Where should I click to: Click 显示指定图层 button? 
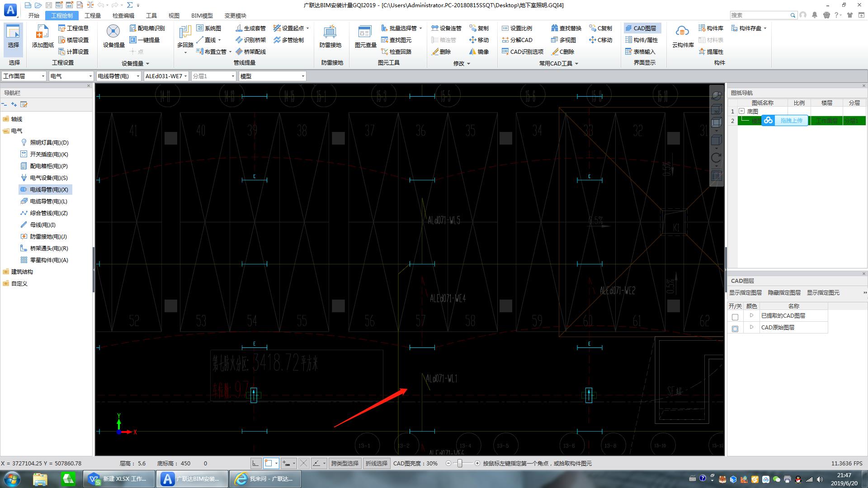[x=745, y=293]
